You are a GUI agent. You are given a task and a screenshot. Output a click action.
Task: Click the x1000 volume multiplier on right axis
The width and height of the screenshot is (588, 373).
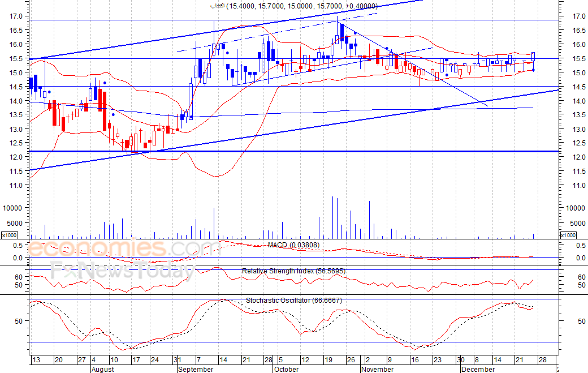coord(568,235)
